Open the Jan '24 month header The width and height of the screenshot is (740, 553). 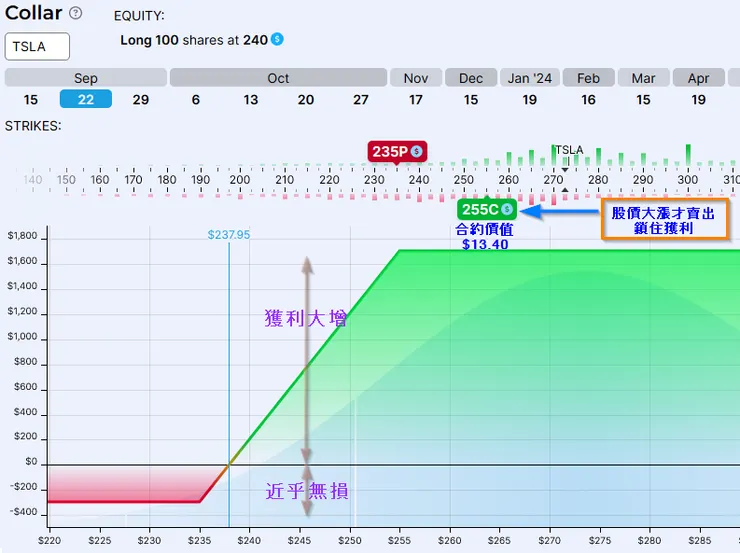[x=530, y=78]
